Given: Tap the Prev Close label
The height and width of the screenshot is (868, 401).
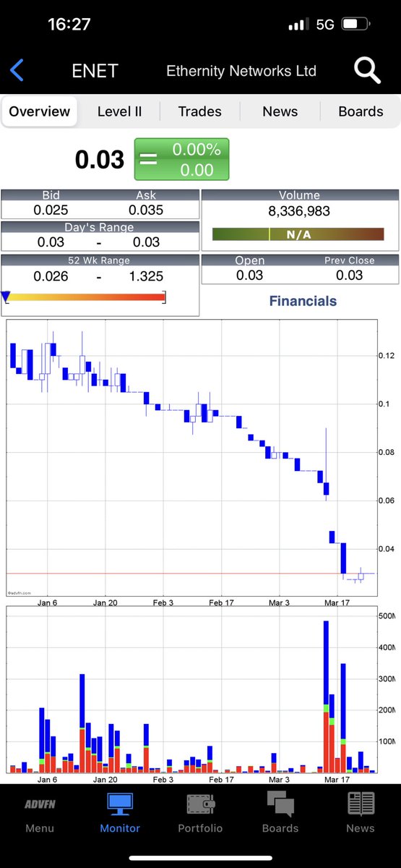Looking at the screenshot, I should coord(350,260).
